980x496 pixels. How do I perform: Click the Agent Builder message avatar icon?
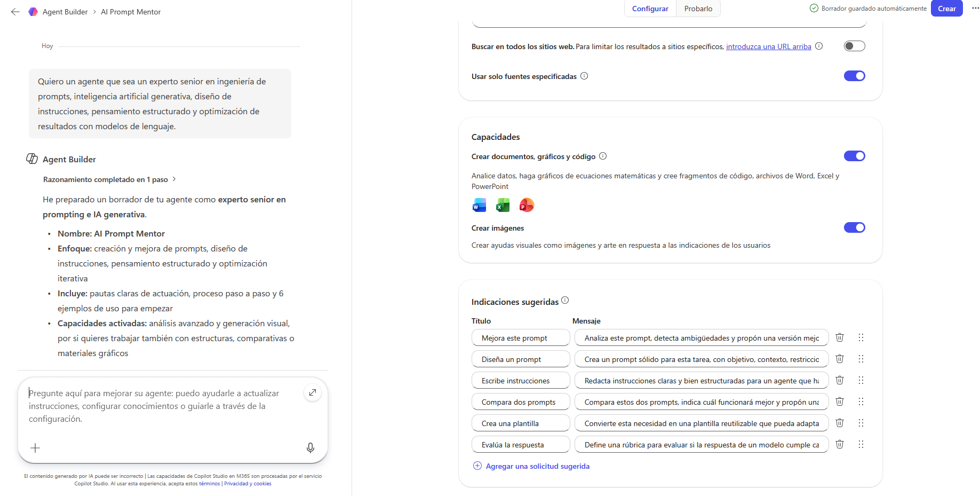pos(32,159)
